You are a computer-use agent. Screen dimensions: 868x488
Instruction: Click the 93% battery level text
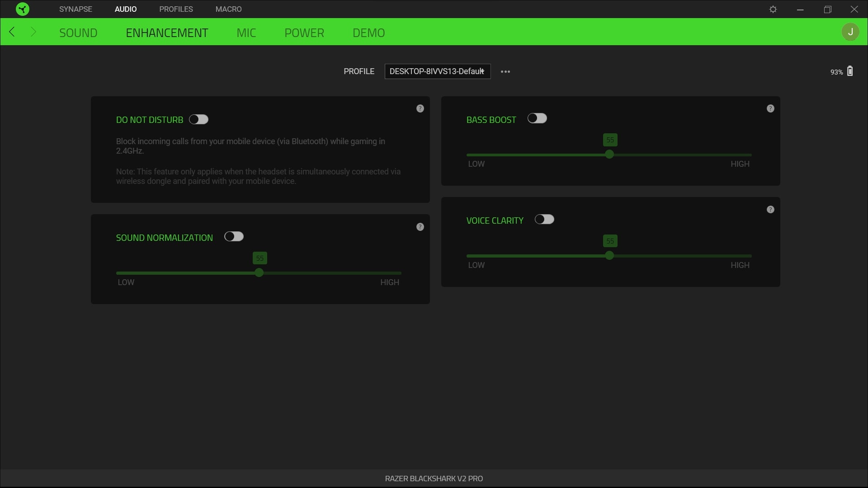coord(836,72)
